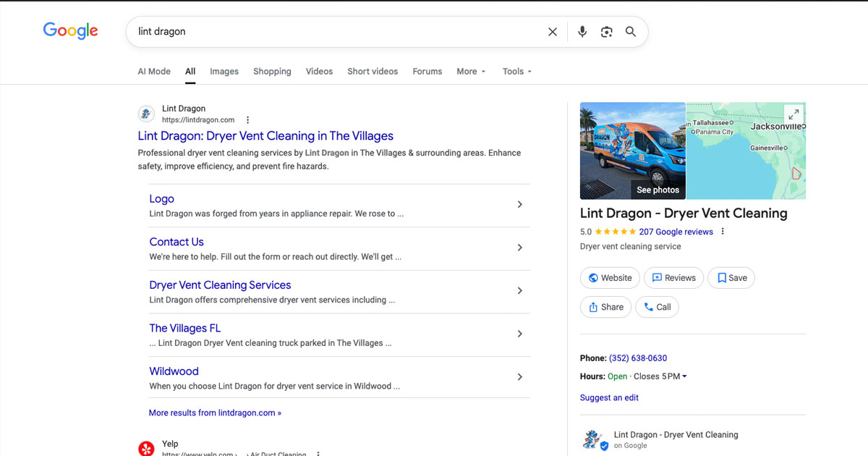Expand the Contact Us sitelink chevron

519,247
